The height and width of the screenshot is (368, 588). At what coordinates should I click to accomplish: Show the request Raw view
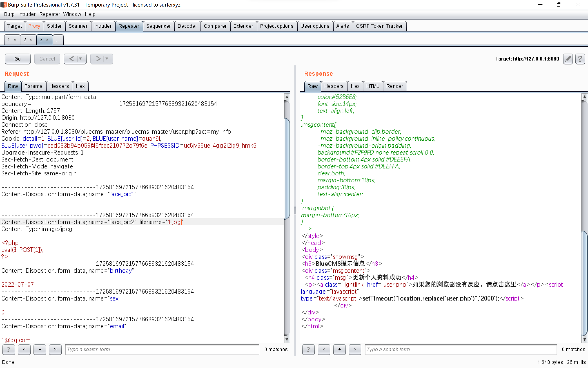point(13,86)
